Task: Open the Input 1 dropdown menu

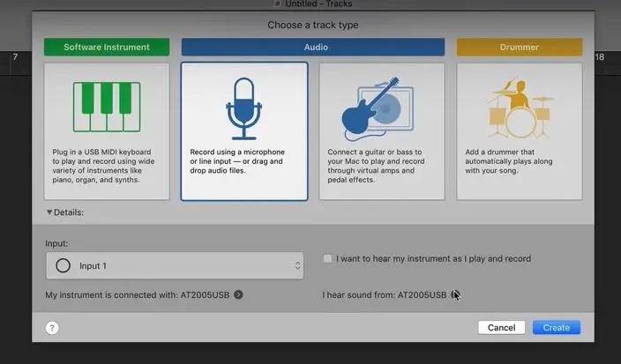Action: (x=174, y=265)
